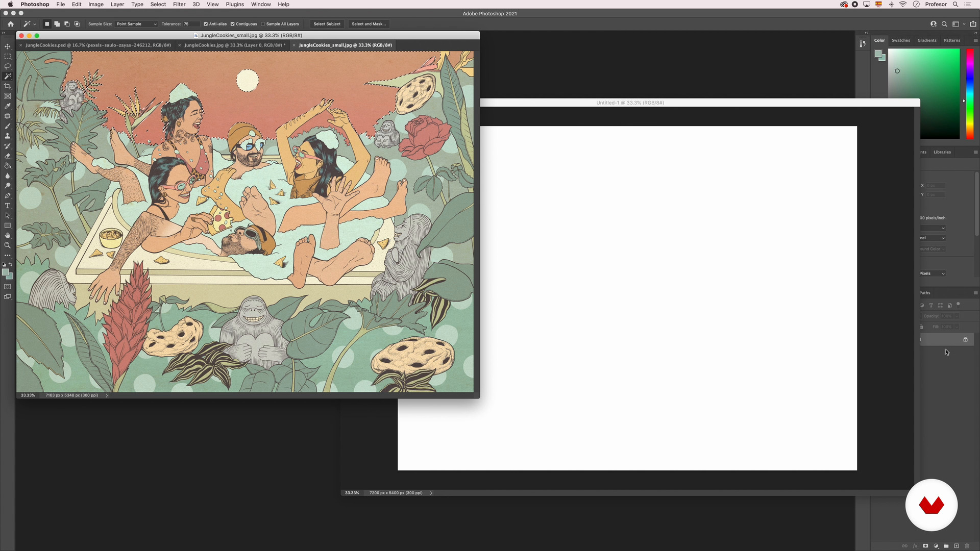Select the Spot Healing Brush tool
The height and width of the screenshot is (551, 980).
pos(8,116)
